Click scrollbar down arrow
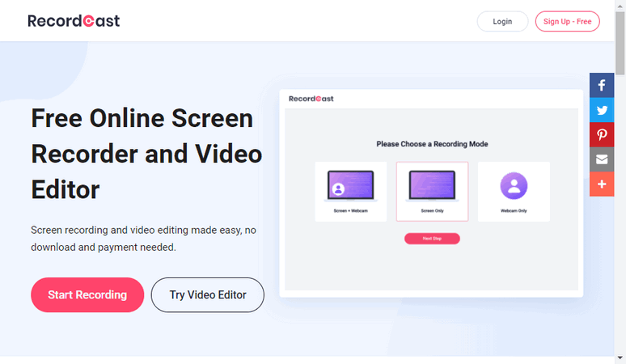 pos(620,358)
